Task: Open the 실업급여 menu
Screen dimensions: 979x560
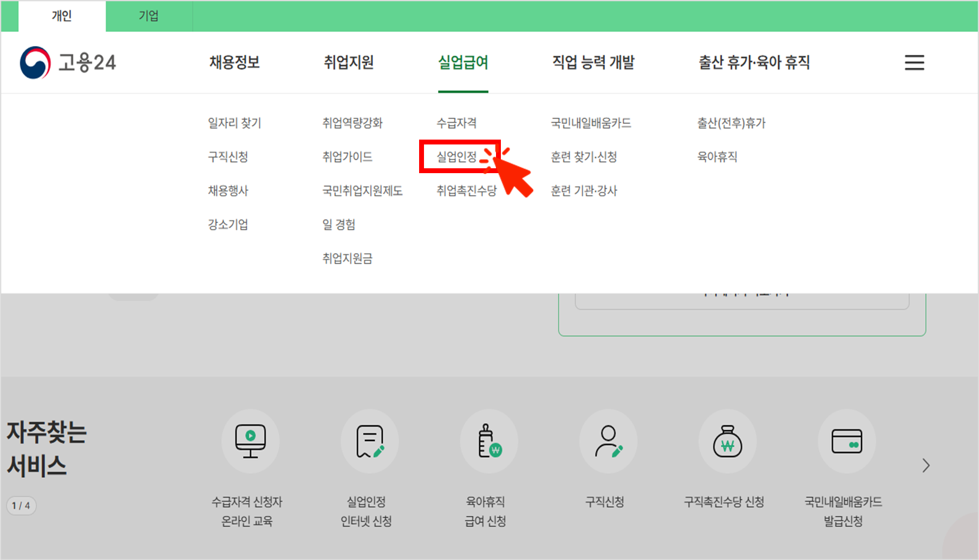Action: pyautogui.click(x=463, y=62)
